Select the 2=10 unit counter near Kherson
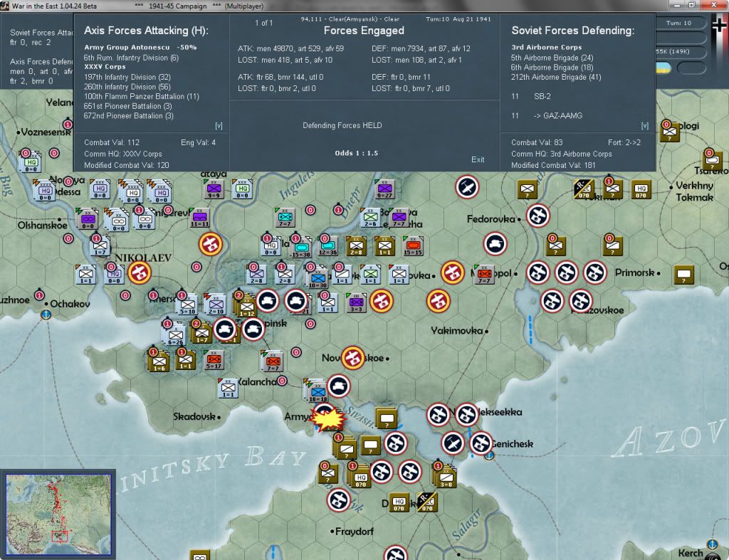 tap(215, 305)
